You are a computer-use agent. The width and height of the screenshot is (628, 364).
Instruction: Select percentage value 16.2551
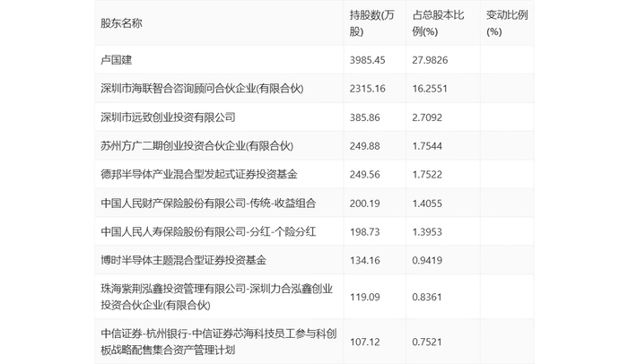430,89
